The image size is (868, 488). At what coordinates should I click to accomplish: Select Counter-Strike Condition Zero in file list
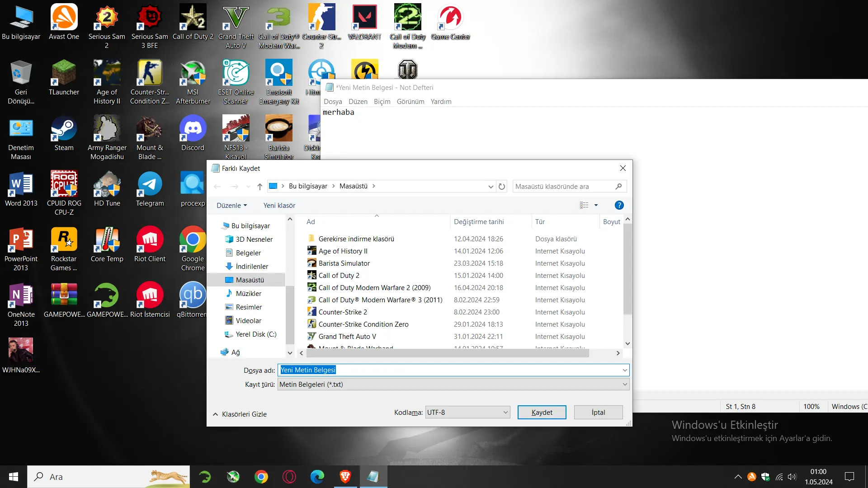(363, 324)
